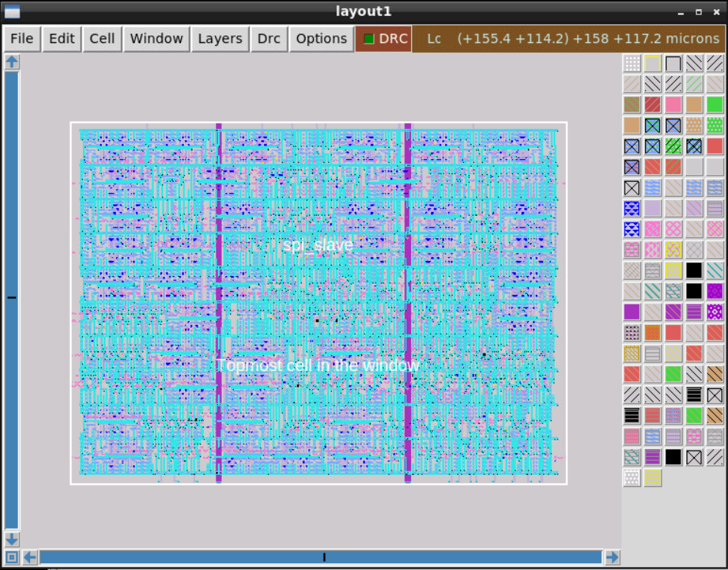
Task: Open the Options menu
Action: coord(321,38)
